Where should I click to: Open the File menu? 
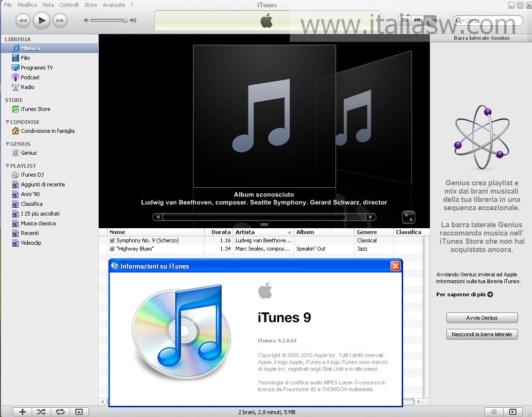8,5
